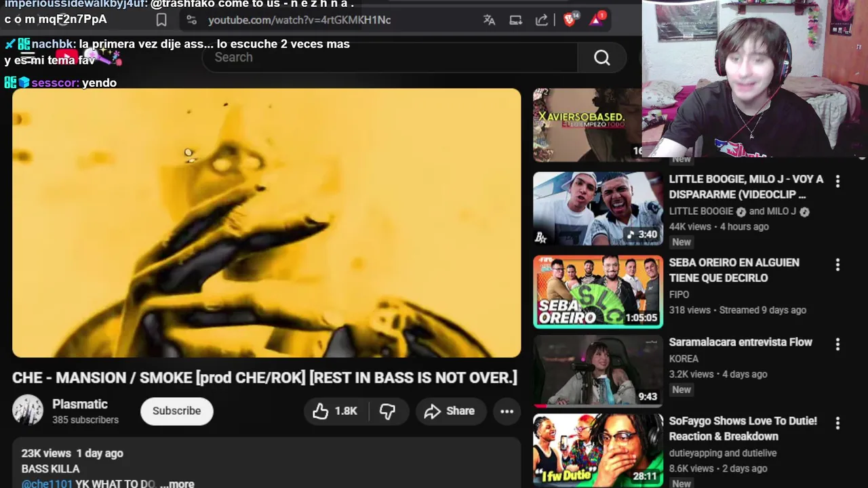Viewport: 868px width, 488px height.
Task: Click 'BASS KILLA' description text
Action: point(50,469)
